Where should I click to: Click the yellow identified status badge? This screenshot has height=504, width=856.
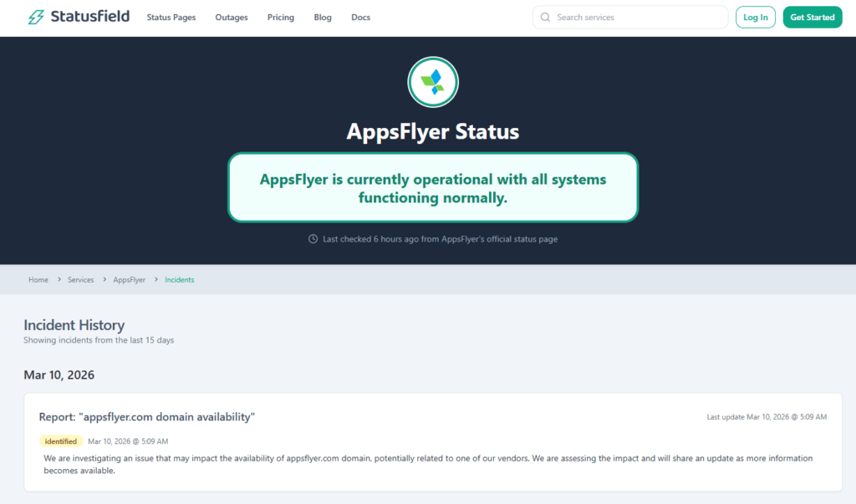pos(61,441)
